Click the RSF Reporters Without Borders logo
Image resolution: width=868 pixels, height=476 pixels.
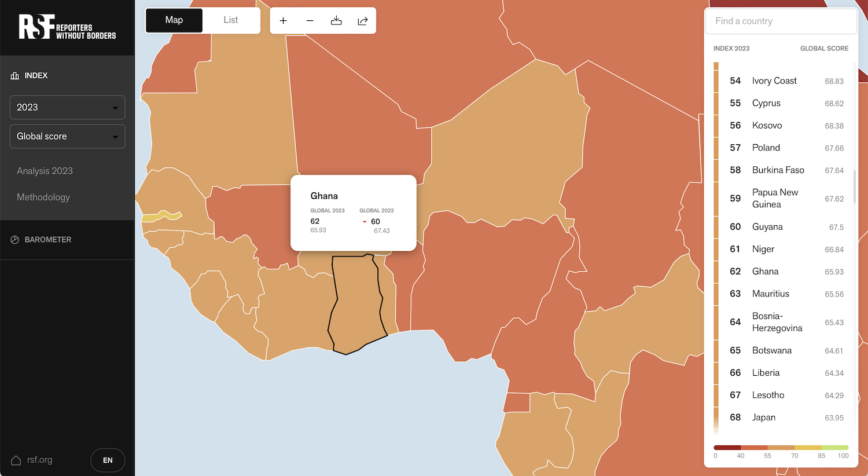(67, 27)
